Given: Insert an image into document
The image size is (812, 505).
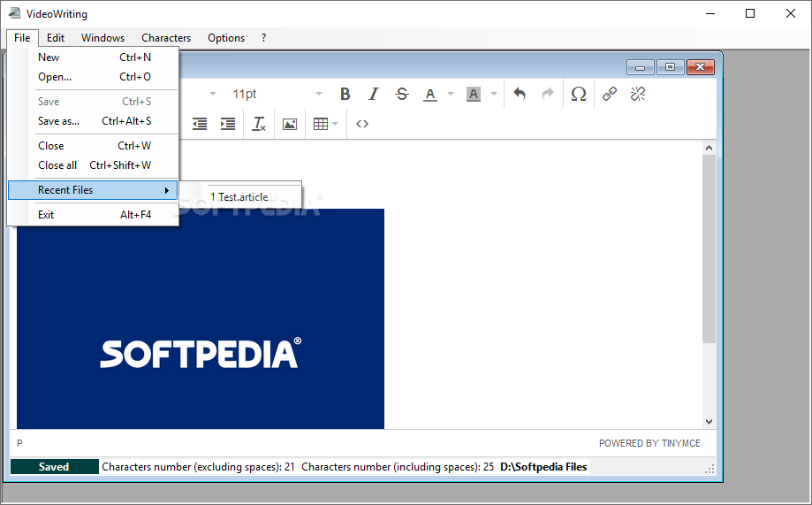Looking at the screenshot, I should tap(290, 124).
